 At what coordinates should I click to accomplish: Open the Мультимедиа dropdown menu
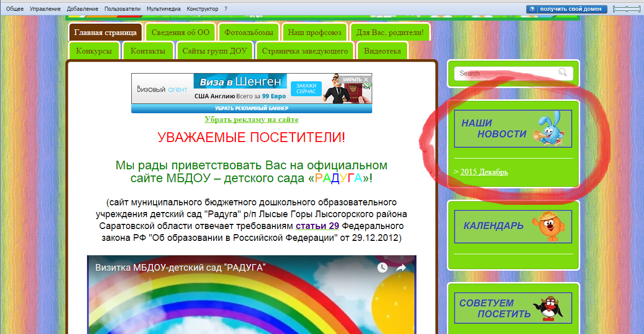pos(163,9)
